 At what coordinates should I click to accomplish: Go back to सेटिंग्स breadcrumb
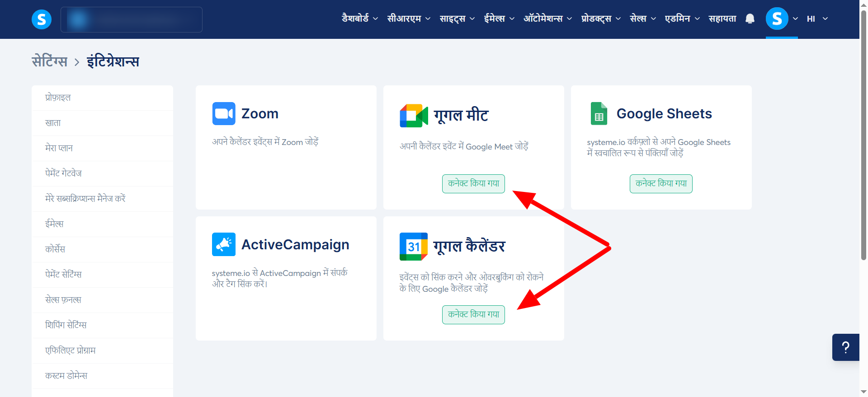tap(50, 61)
